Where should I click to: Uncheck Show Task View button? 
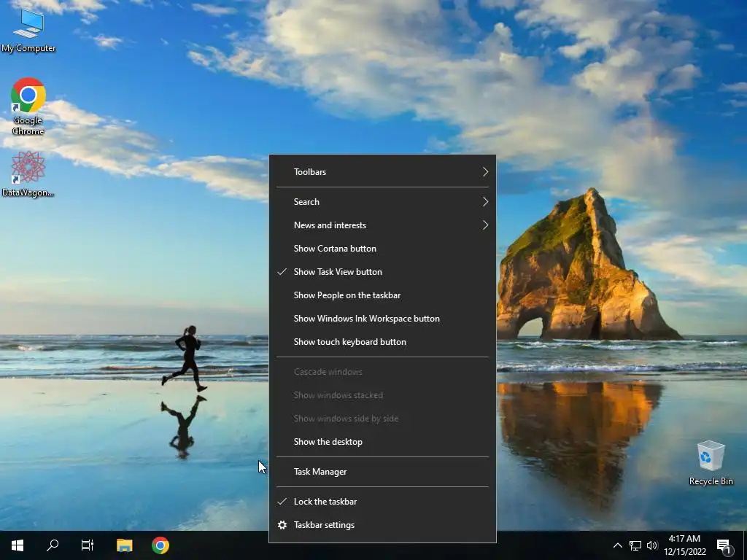coord(382,272)
